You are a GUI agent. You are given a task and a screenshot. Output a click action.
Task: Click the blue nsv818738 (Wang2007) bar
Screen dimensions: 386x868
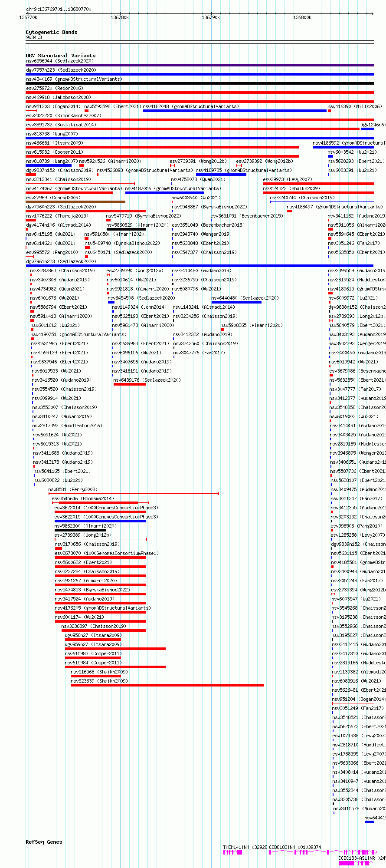pyautogui.click(x=200, y=138)
